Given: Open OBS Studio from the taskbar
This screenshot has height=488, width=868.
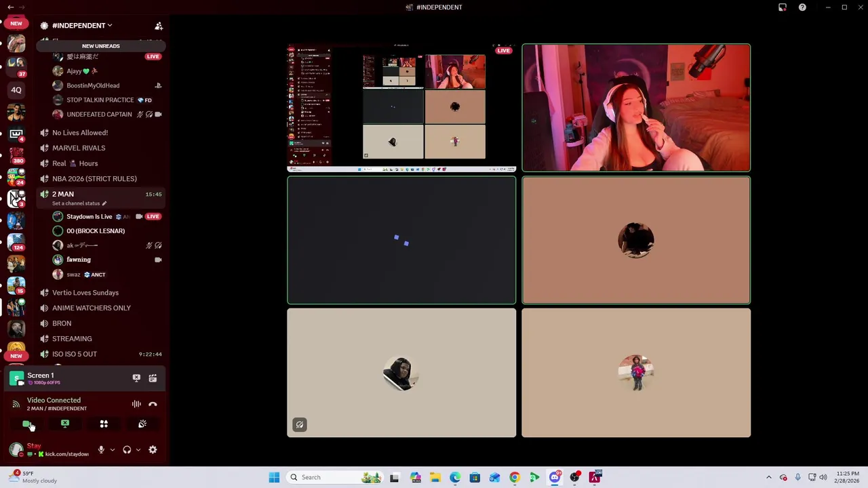Looking at the screenshot, I should [575, 477].
